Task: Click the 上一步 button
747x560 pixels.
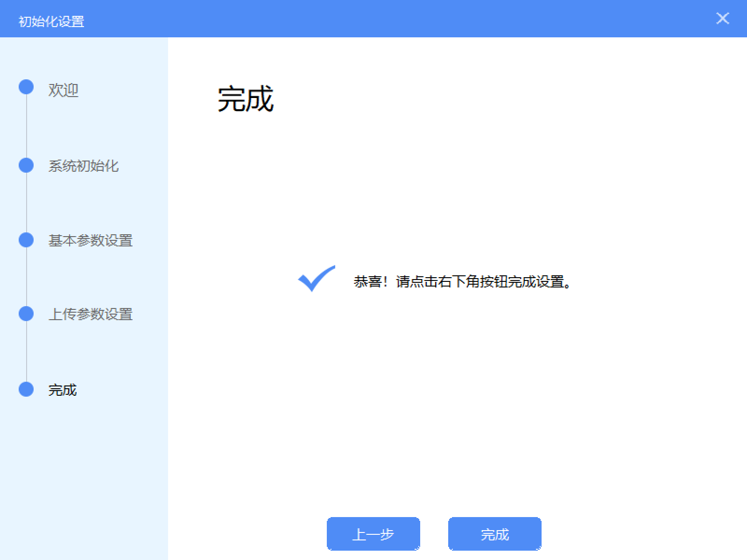Action: [x=373, y=534]
